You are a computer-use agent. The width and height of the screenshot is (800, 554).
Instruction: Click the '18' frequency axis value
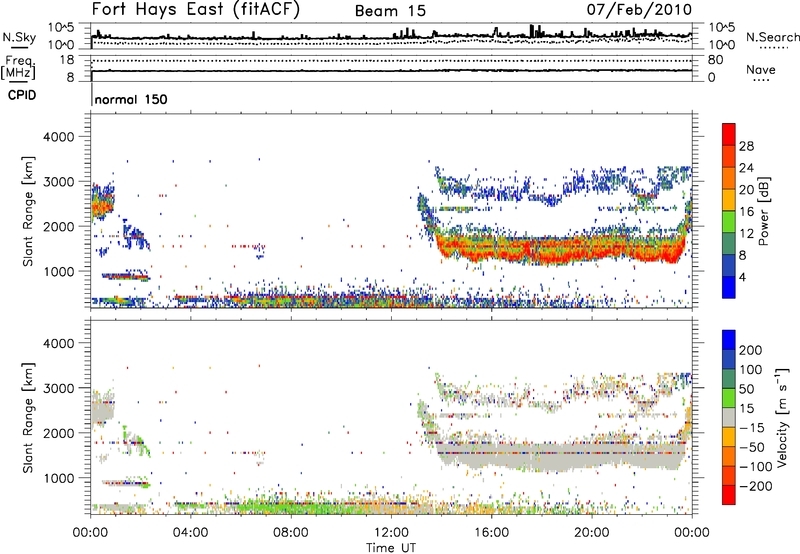click(x=67, y=60)
